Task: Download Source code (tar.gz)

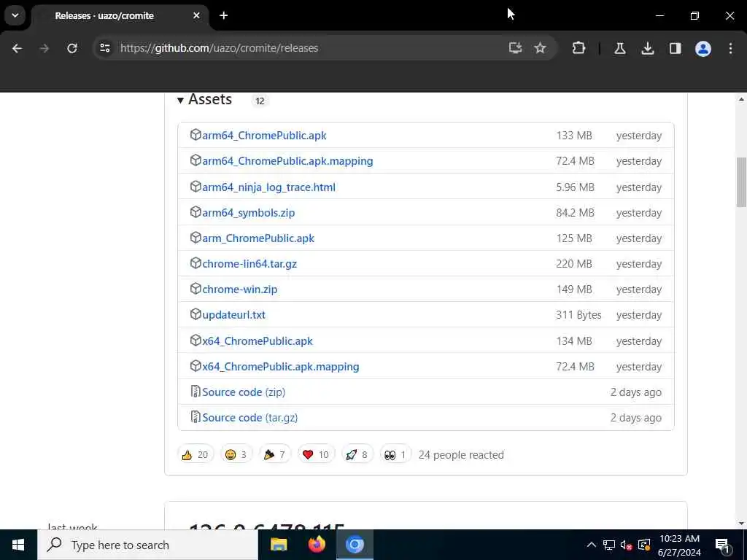Action: 249,418
